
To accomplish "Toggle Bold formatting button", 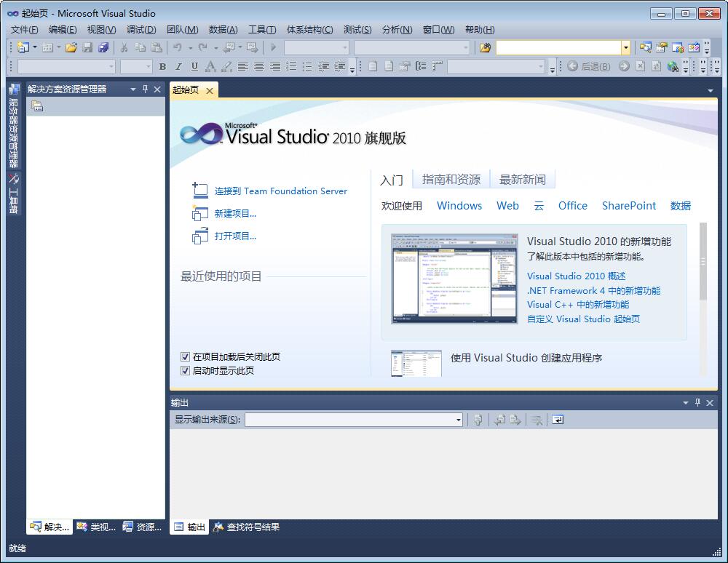I will pyautogui.click(x=162, y=67).
